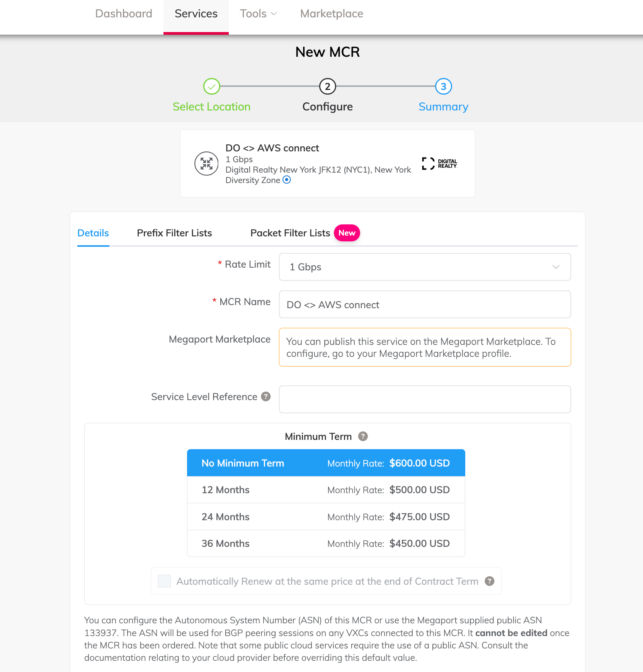Click the Service Level Reference text field
The height and width of the screenshot is (672, 643).
click(x=425, y=399)
